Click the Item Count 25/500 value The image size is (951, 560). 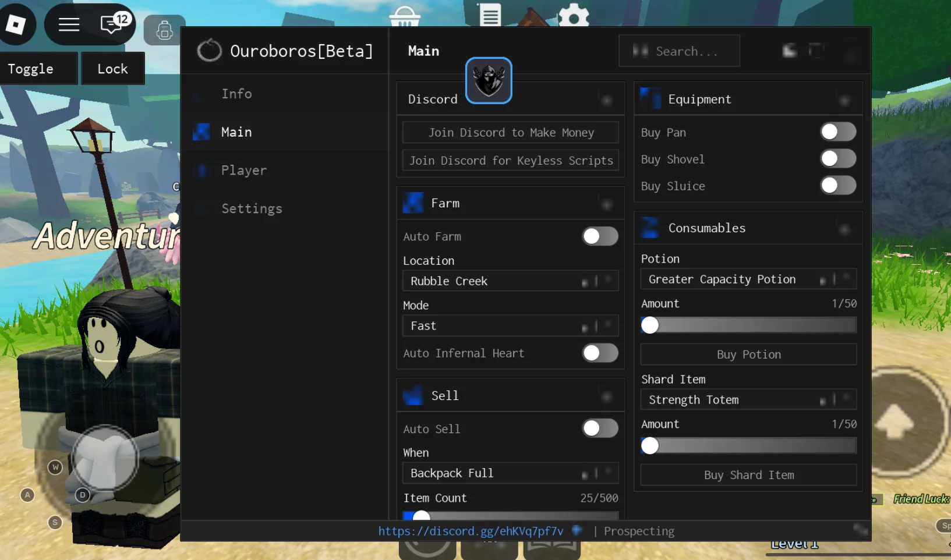(x=599, y=498)
